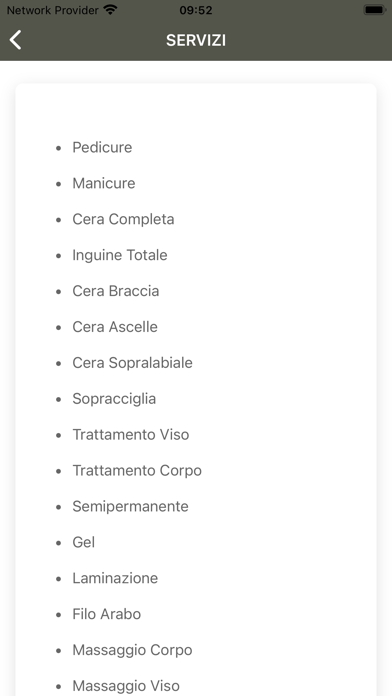Tap the battery indicator icon

point(374,10)
